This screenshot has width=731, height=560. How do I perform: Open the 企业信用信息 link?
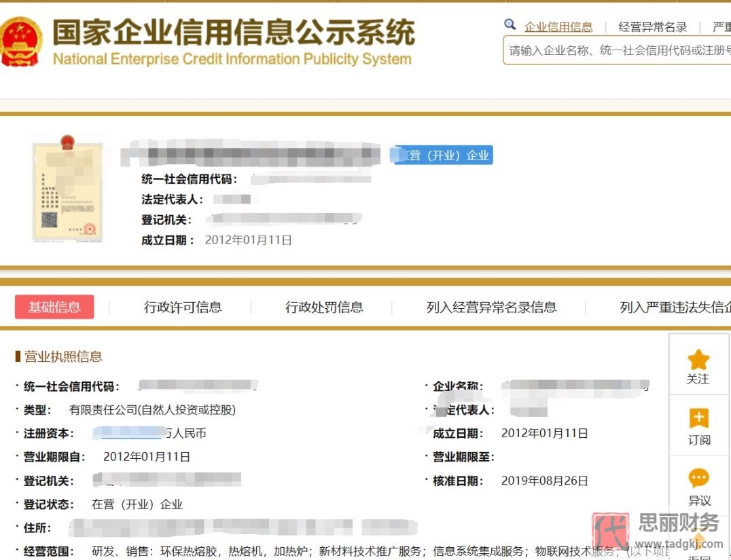pyautogui.click(x=558, y=26)
